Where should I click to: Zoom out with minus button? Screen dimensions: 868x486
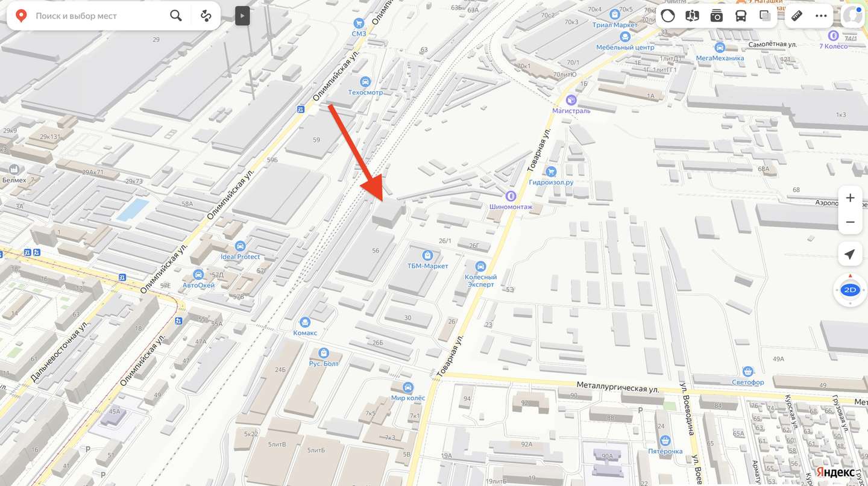pos(850,222)
